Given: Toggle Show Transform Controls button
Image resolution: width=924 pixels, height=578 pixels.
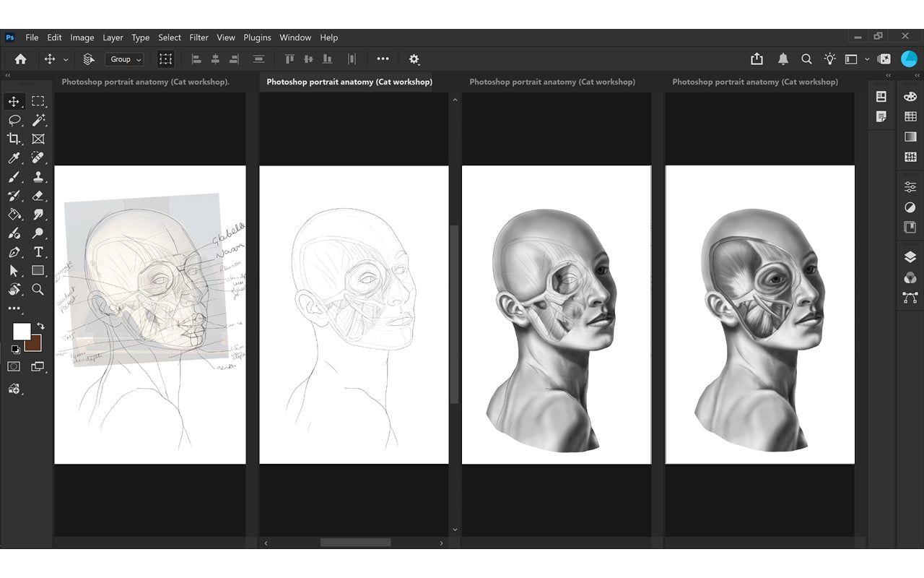Looking at the screenshot, I should [166, 59].
